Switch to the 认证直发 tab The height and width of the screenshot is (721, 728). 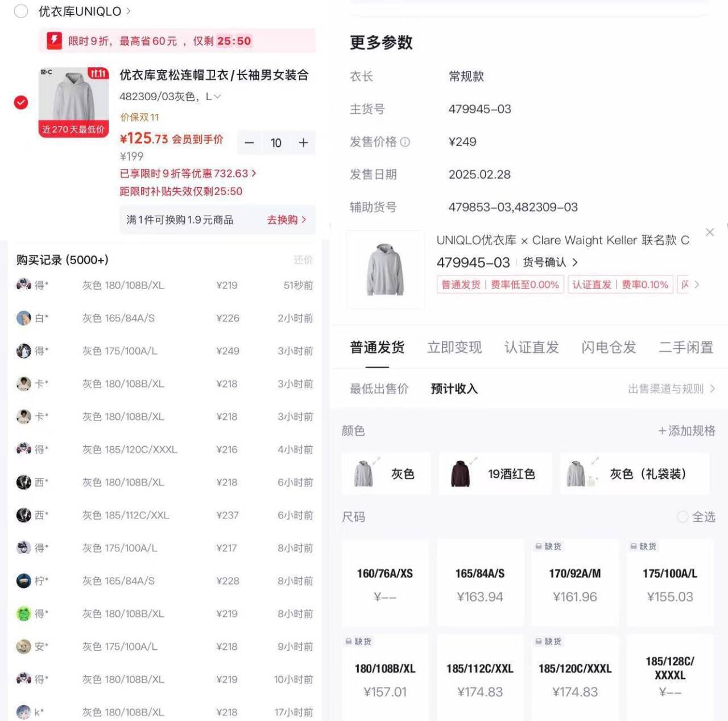531,347
